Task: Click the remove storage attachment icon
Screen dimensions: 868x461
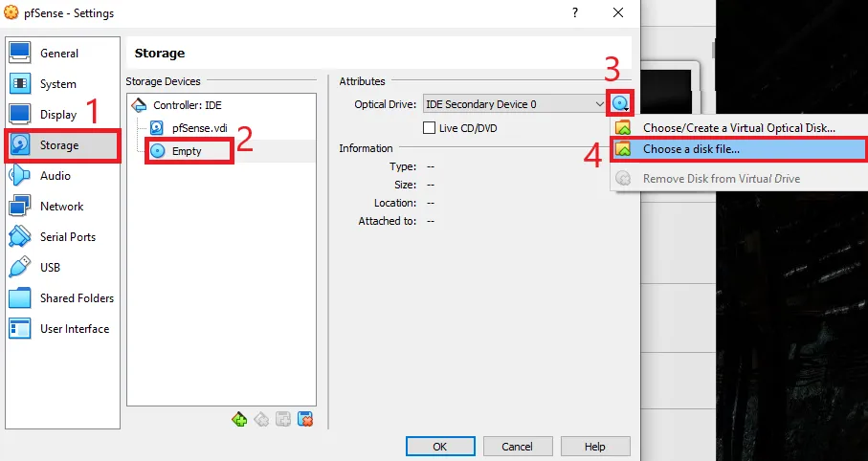Action: pyautogui.click(x=305, y=419)
